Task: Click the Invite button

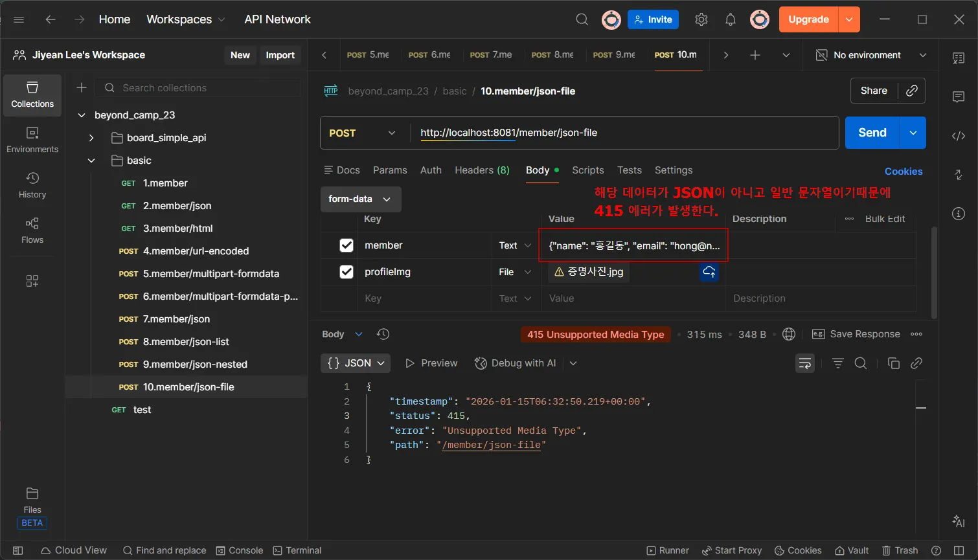Action: 653,19
